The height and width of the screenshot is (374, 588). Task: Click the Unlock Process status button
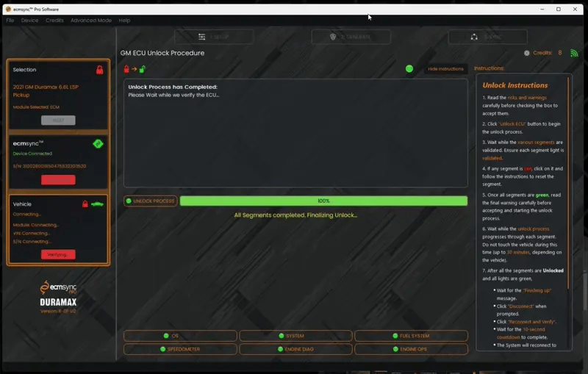151,201
